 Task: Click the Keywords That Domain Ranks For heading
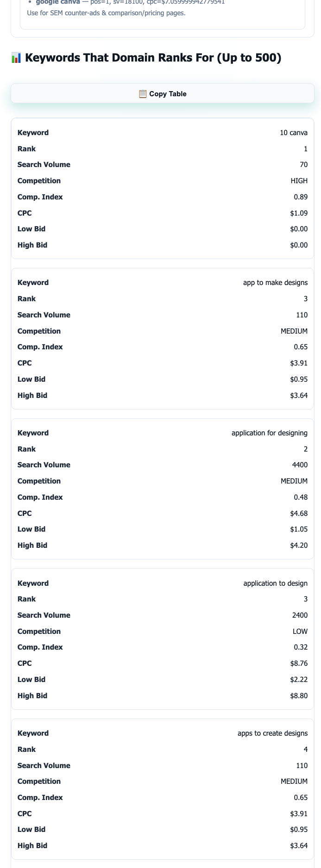point(153,58)
